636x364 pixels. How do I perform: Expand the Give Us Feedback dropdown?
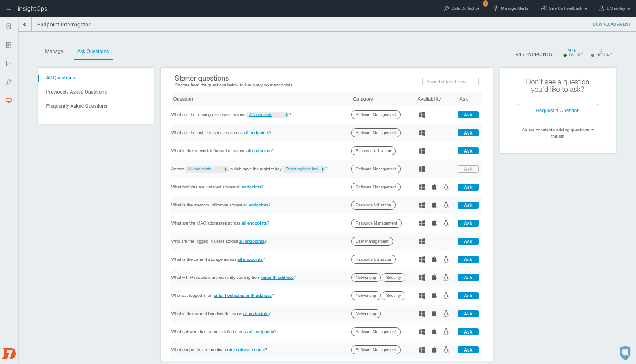pyautogui.click(x=564, y=8)
